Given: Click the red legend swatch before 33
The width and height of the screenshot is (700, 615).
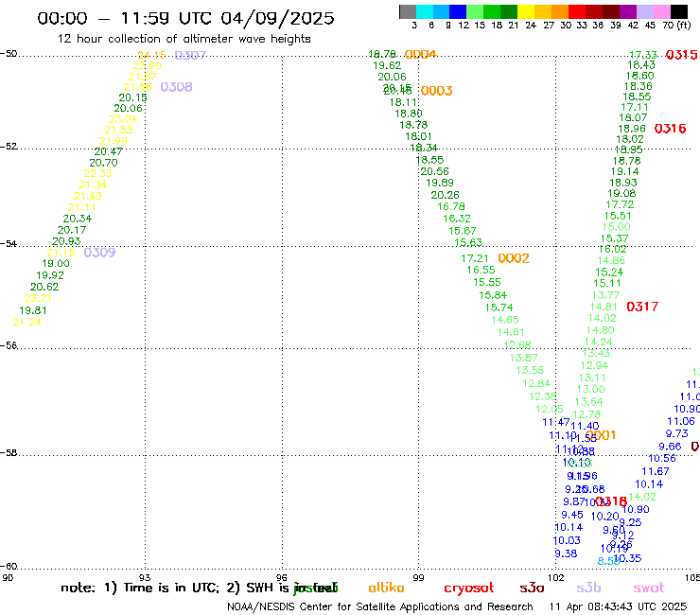Looking at the screenshot, I should tap(577, 11).
